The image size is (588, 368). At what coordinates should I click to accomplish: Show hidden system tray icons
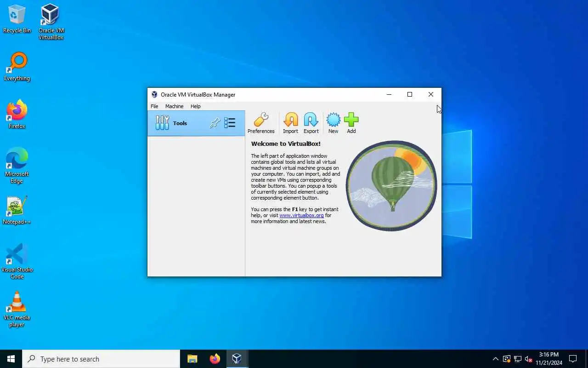tap(495, 359)
